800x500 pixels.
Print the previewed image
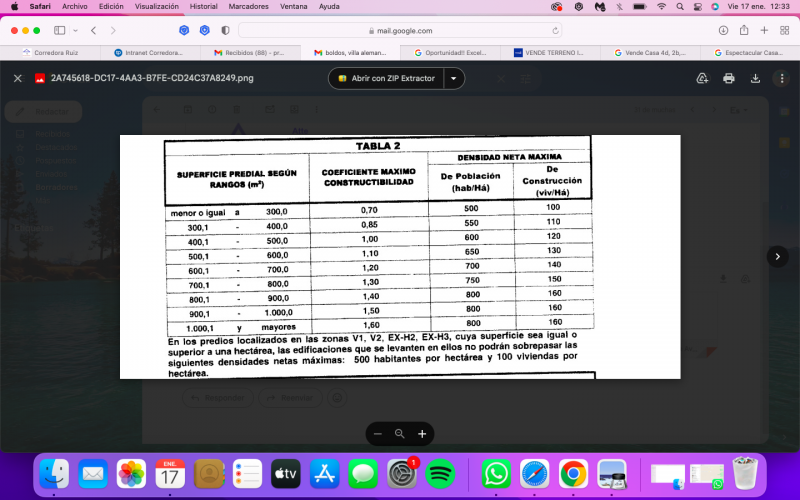pos(729,78)
